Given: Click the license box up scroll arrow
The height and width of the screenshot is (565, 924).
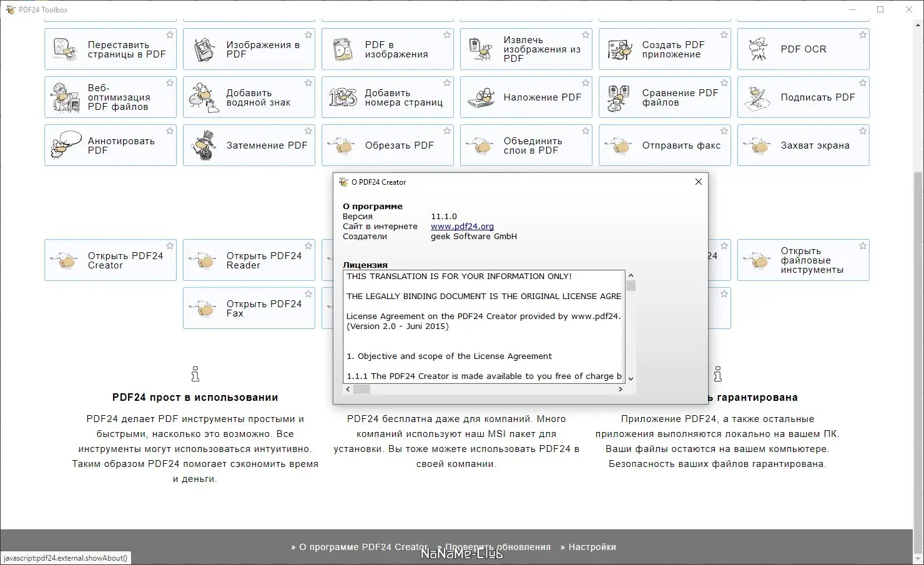Looking at the screenshot, I should click(x=631, y=275).
